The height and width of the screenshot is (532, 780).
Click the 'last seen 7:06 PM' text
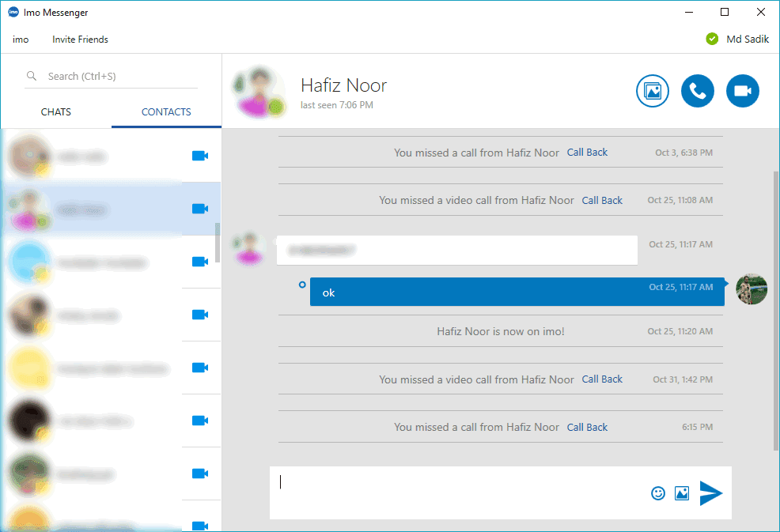[x=337, y=105]
